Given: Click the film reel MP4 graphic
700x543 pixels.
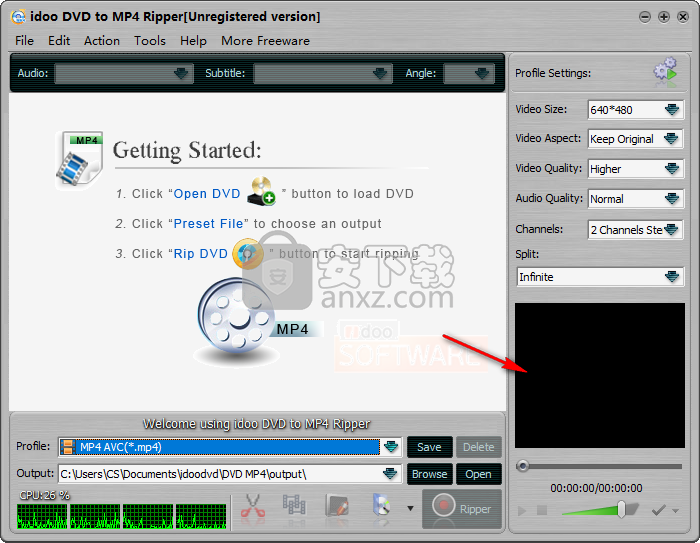Looking at the screenshot, I should click(237, 318).
